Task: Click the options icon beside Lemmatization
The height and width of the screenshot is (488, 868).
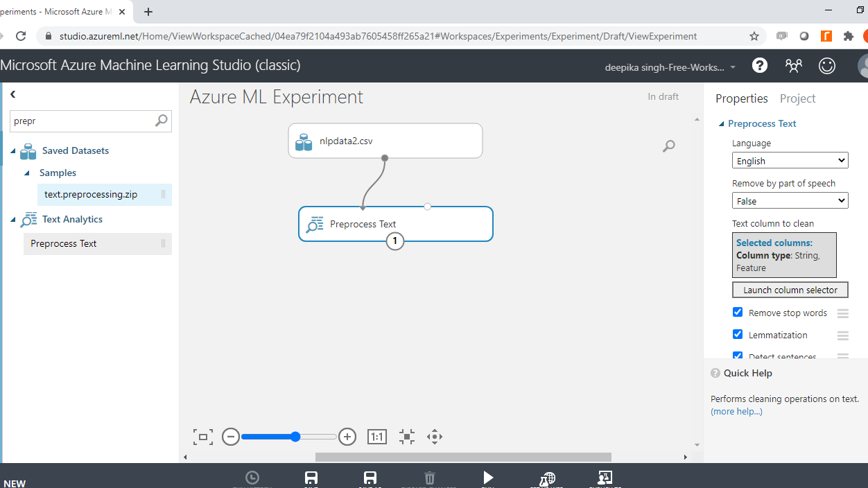Action: [843, 335]
